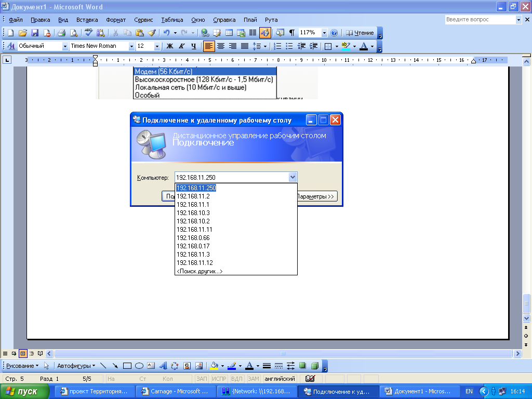Create a new blank document
532x399 pixels.
pos(11,33)
